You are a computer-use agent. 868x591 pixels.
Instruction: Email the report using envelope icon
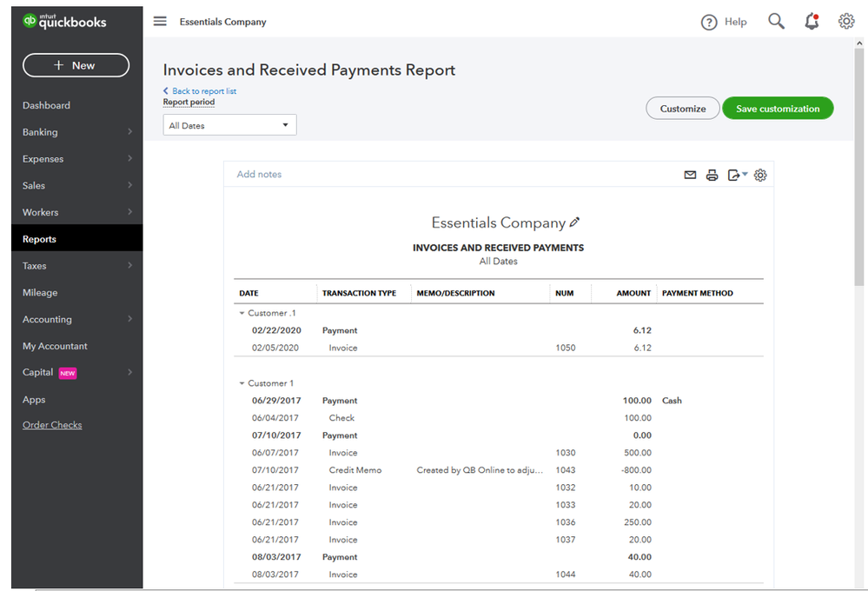pos(690,175)
